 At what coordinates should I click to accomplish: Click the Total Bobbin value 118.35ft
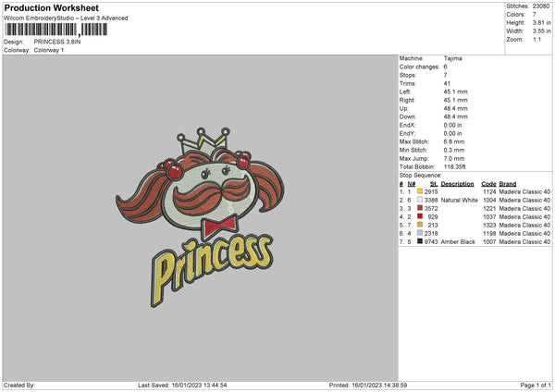tap(454, 166)
